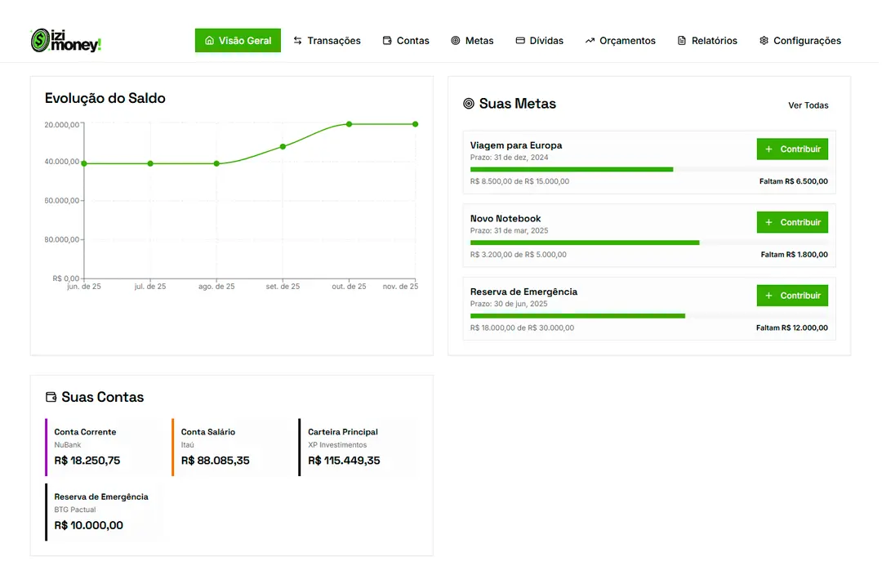This screenshot has width=882, height=588.
Task: Open the Dívidas section
Action: tap(539, 40)
